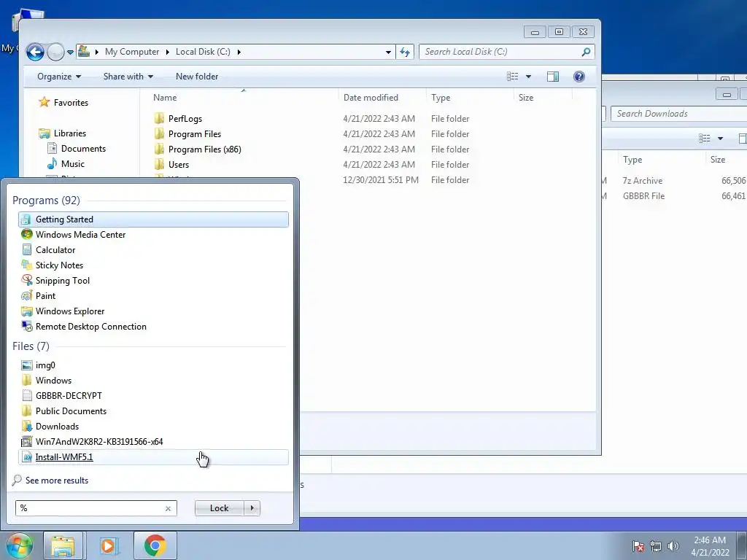This screenshot has width=747, height=560.
Task: Click the Search Downloads field in background window
Action: pos(679,113)
